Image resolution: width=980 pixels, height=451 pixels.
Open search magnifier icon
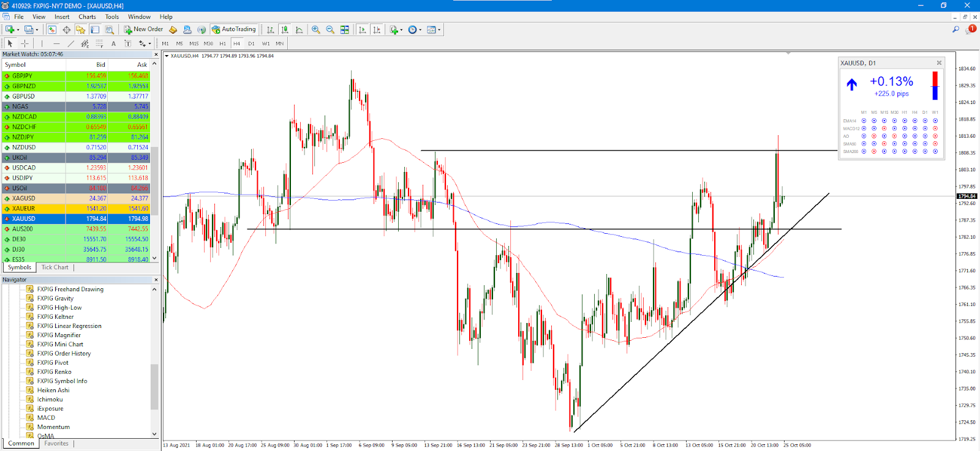(956, 29)
